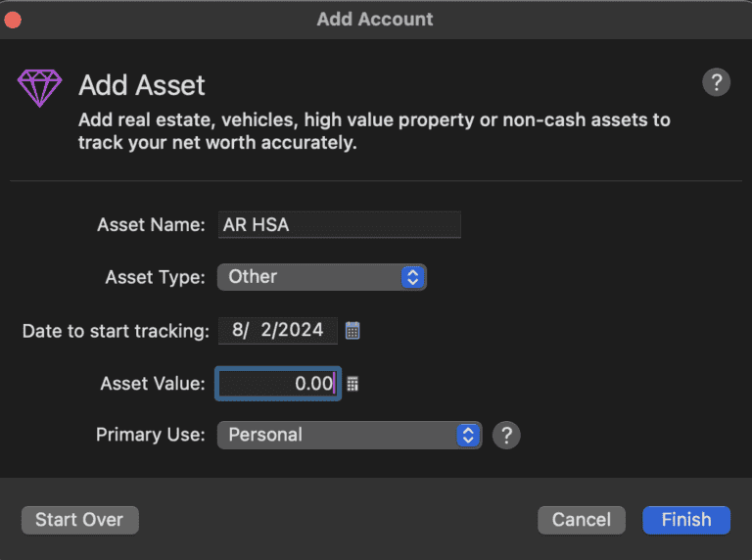Click the Add Asset heading text

tap(142, 85)
